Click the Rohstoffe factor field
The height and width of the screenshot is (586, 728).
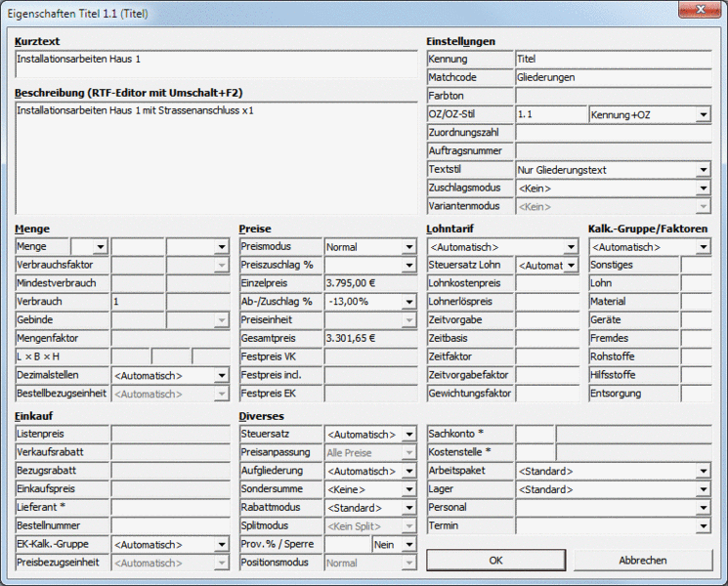697,356
